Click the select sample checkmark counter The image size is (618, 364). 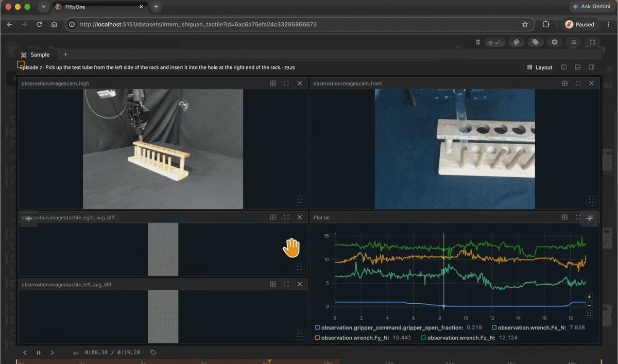(494, 42)
